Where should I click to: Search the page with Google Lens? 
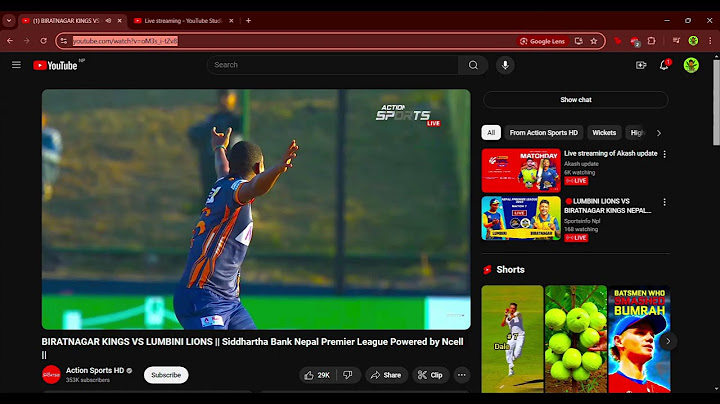pos(542,41)
